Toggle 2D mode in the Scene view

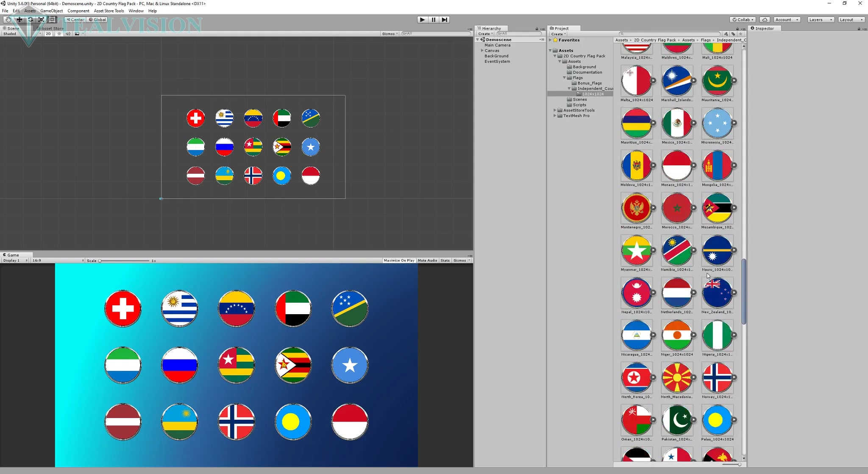point(48,33)
